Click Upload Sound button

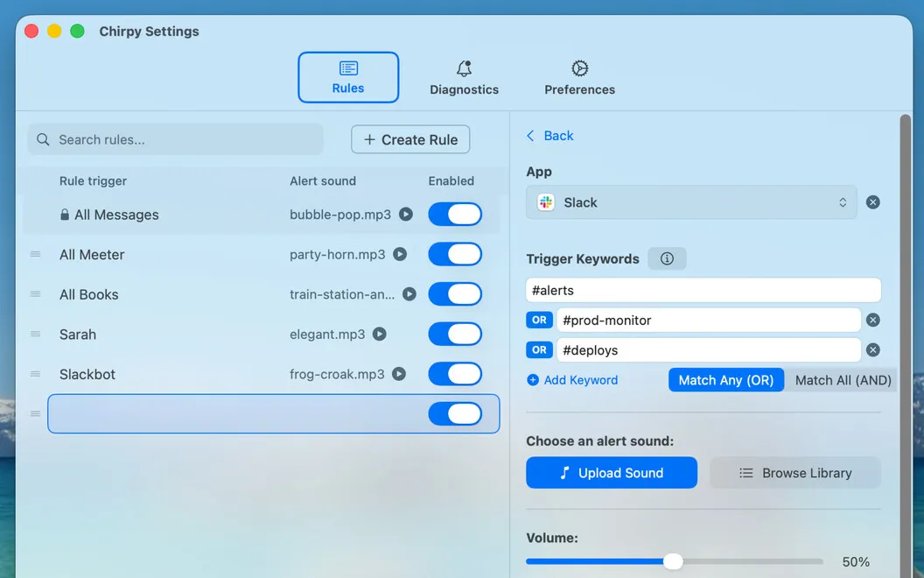[612, 472]
